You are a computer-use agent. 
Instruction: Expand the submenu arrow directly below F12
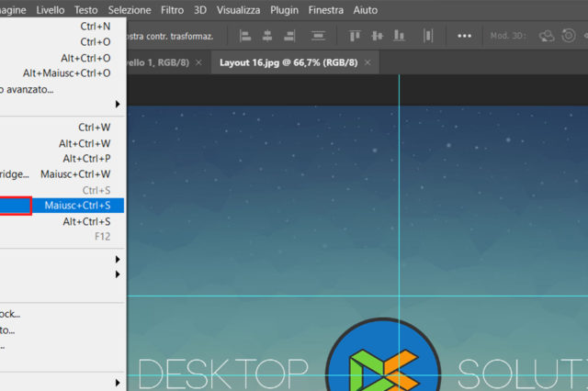pos(118,259)
